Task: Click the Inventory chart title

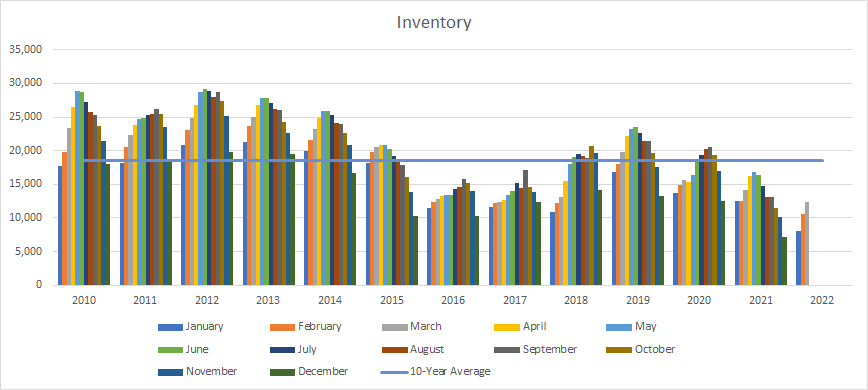Action: 434,23
